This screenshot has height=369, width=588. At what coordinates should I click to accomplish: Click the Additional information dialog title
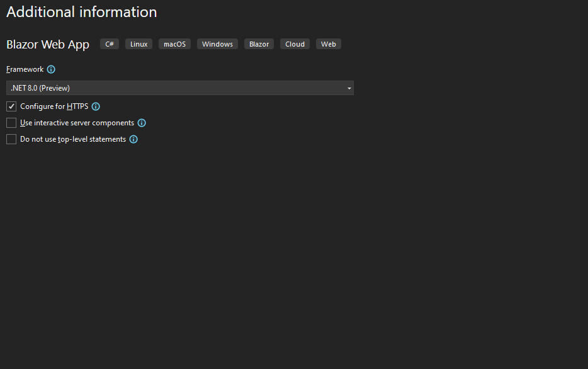pos(81,12)
